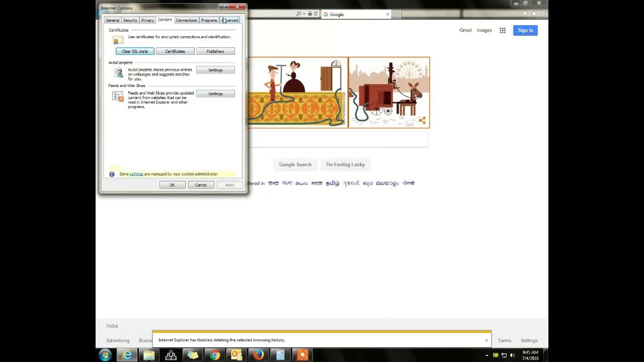
Task: Click the clock in the taskbar
Action: click(x=530, y=355)
